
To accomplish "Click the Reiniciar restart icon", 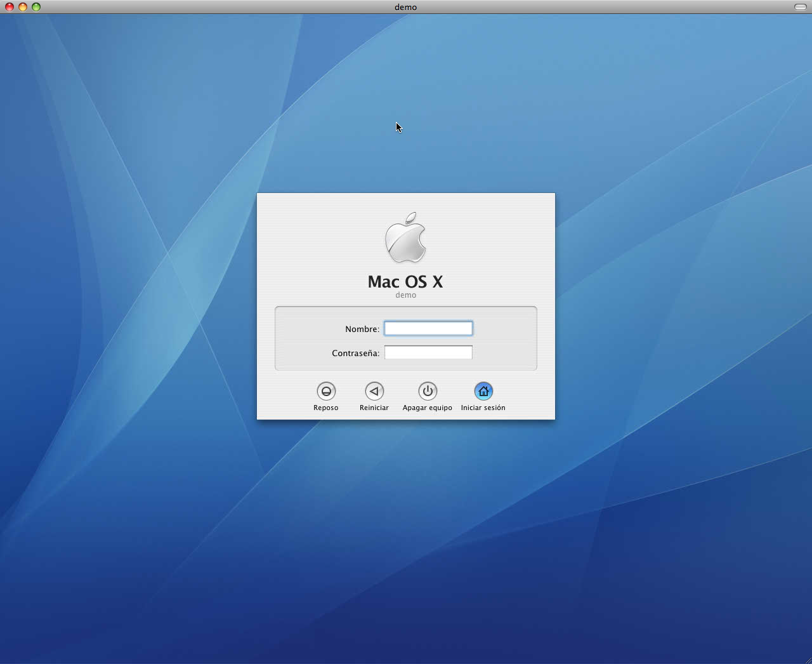I will click(x=374, y=391).
